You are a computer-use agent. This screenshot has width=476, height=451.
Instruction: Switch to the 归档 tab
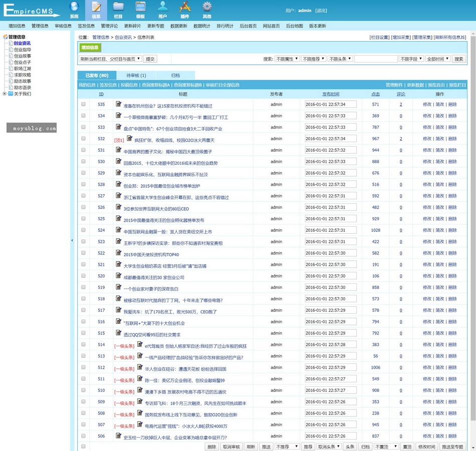point(175,75)
